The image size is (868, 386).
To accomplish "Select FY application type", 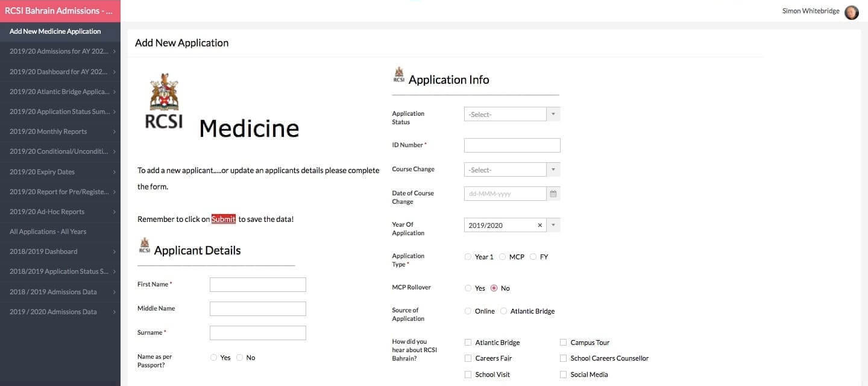I will click(533, 257).
